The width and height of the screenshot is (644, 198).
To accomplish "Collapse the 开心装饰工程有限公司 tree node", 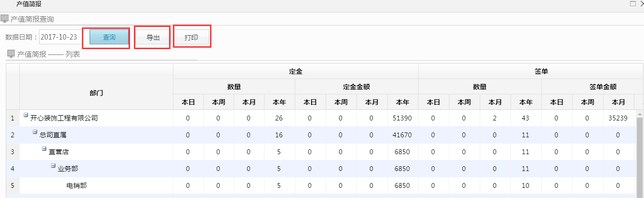I will [x=26, y=115].
